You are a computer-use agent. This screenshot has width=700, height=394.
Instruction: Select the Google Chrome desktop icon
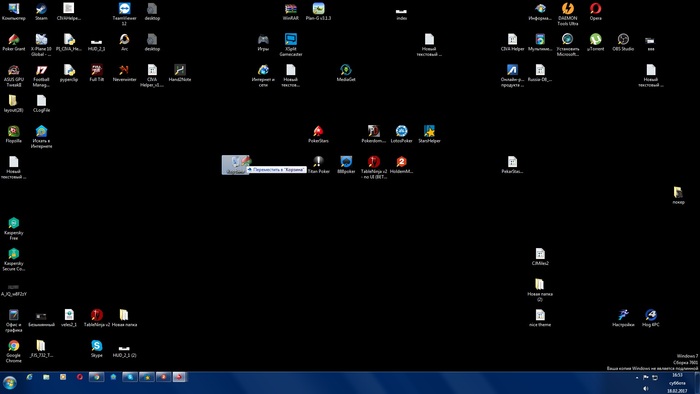click(x=13, y=352)
